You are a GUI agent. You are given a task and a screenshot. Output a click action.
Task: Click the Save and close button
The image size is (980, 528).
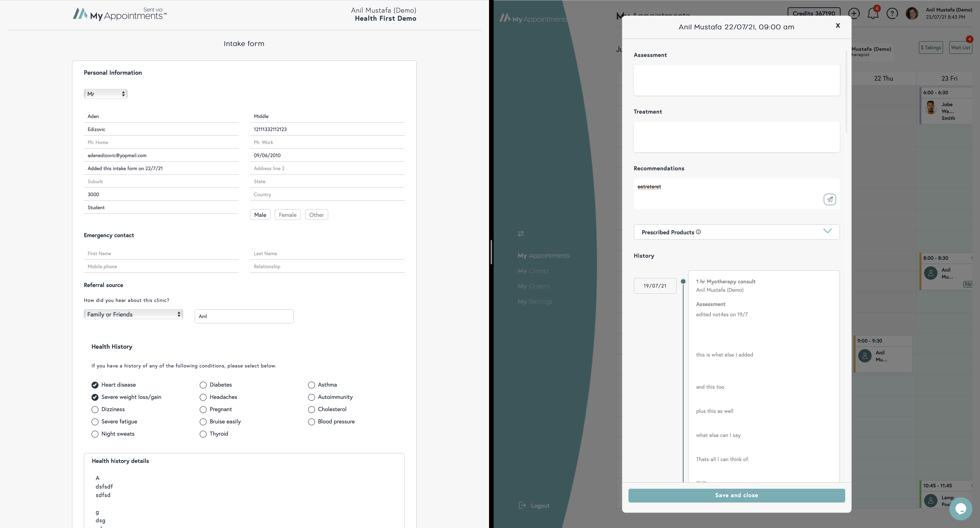(736, 495)
